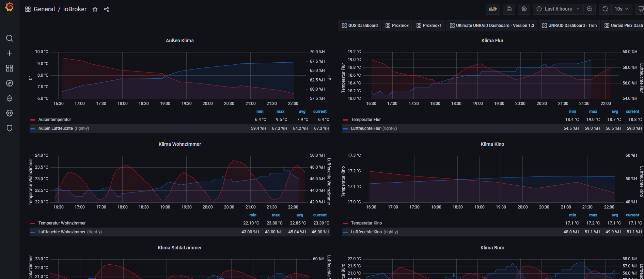Open the Klima Büro panel title menu
644x279 pixels.
pos(492,248)
